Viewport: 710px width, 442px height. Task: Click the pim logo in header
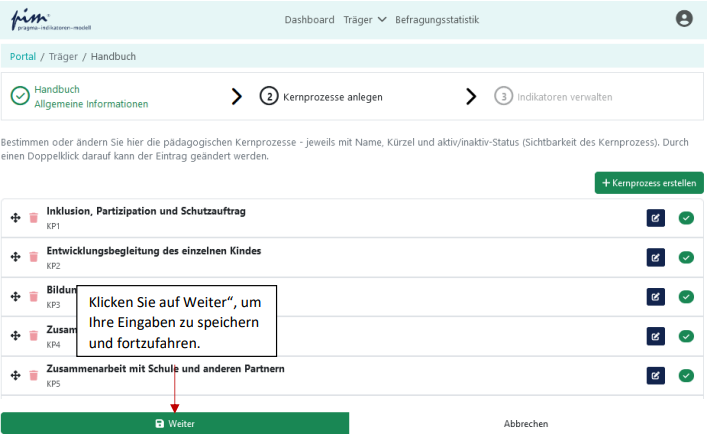pos(35,19)
